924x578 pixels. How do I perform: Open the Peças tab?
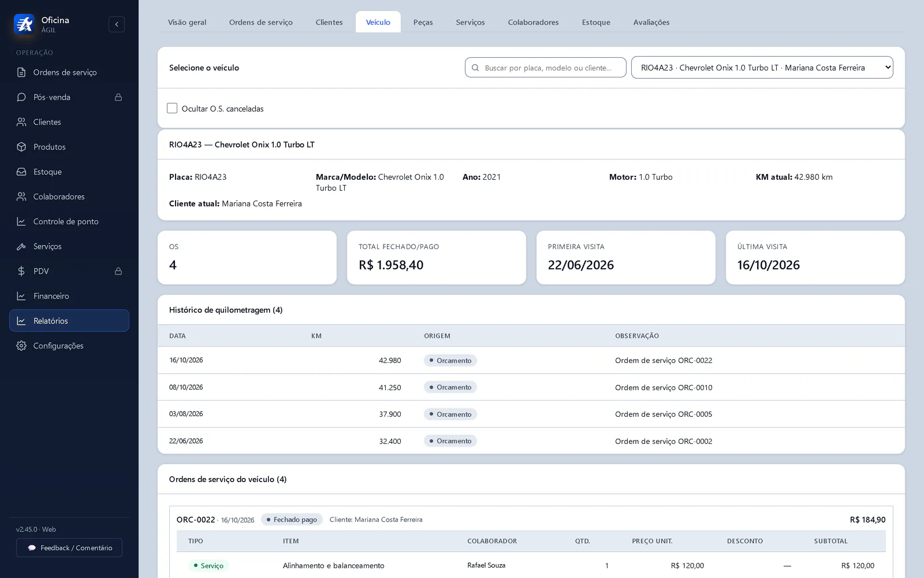(423, 22)
